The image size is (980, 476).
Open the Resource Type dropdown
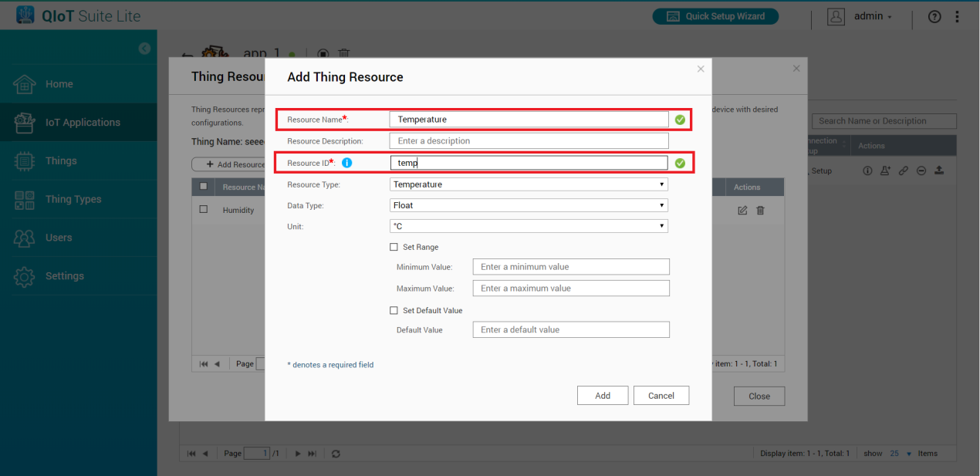[529, 184]
